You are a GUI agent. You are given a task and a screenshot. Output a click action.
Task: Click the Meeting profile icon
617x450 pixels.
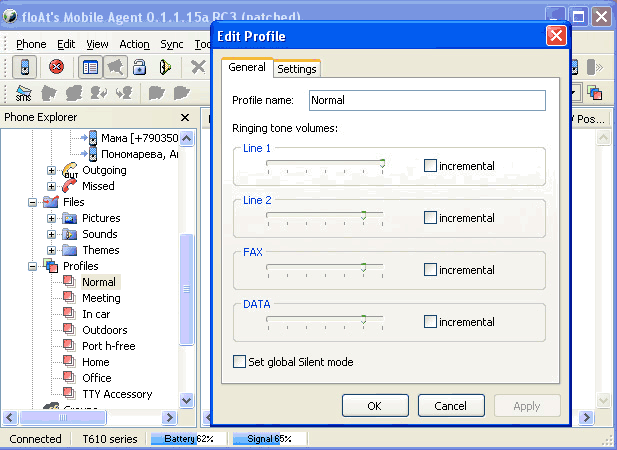pos(69,298)
